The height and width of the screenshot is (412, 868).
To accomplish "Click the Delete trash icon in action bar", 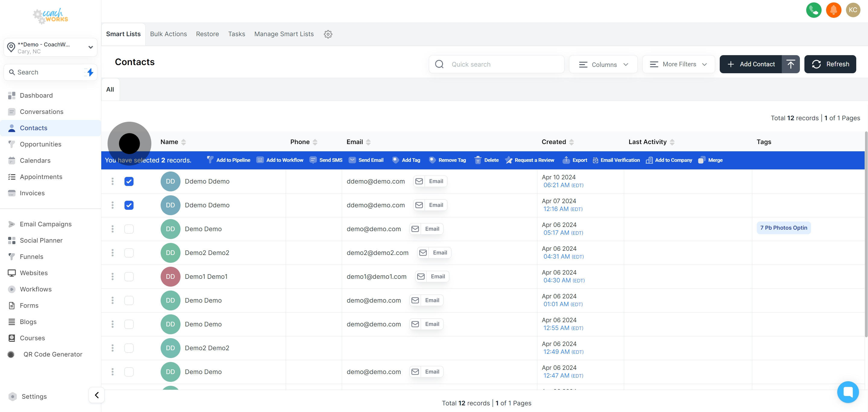I will click(477, 160).
